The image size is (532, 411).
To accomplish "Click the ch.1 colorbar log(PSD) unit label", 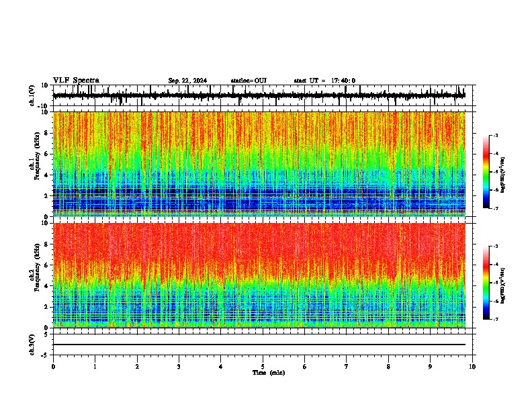I will pos(503,175).
